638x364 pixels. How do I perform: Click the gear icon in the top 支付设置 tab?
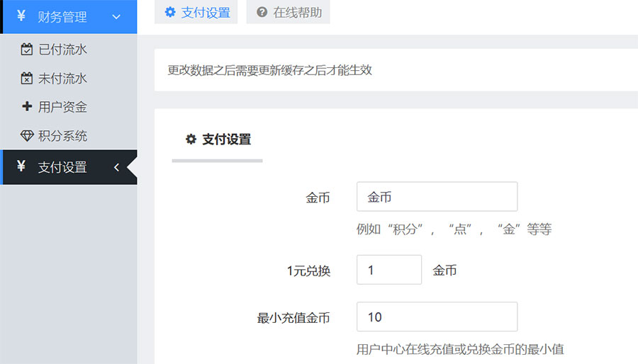170,12
